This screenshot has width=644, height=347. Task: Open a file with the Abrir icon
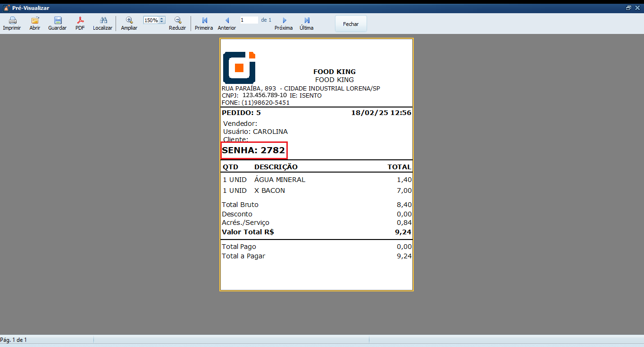[x=35, y=21]
